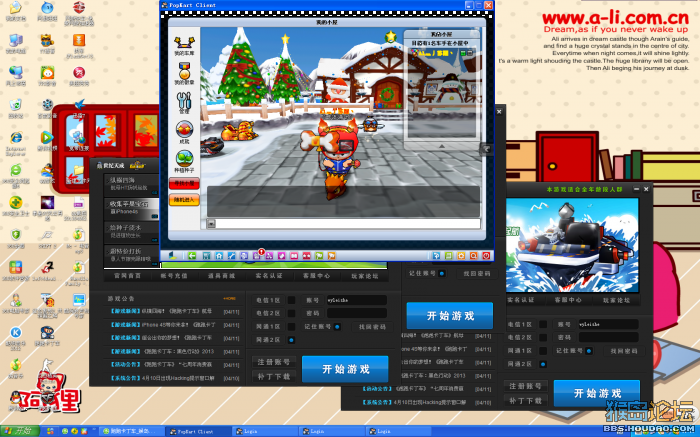700x437 pixels.
Task: Open 官网首页 in left login window
Action: pos(127,276)
